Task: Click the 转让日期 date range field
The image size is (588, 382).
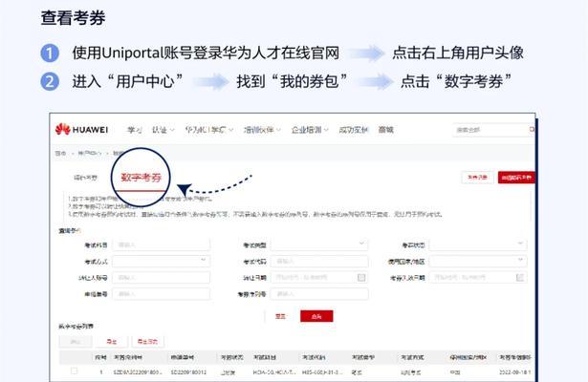Action: (x=319, y=278)
